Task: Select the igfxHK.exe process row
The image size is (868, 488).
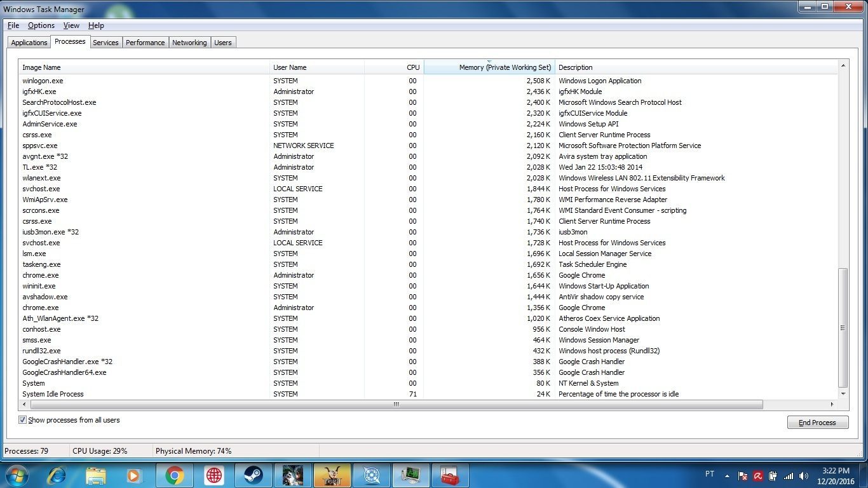Action: click(x=429, y=91)
